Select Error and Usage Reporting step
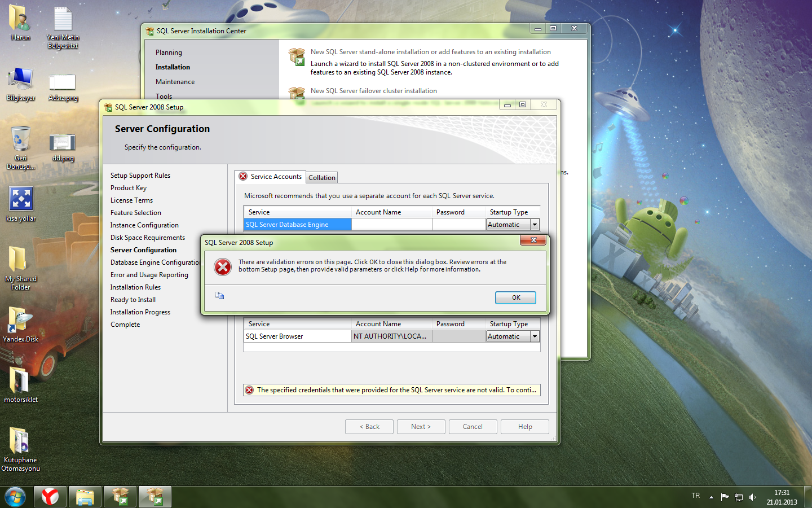Screen dimensions: 812x508 click(149, 275)
